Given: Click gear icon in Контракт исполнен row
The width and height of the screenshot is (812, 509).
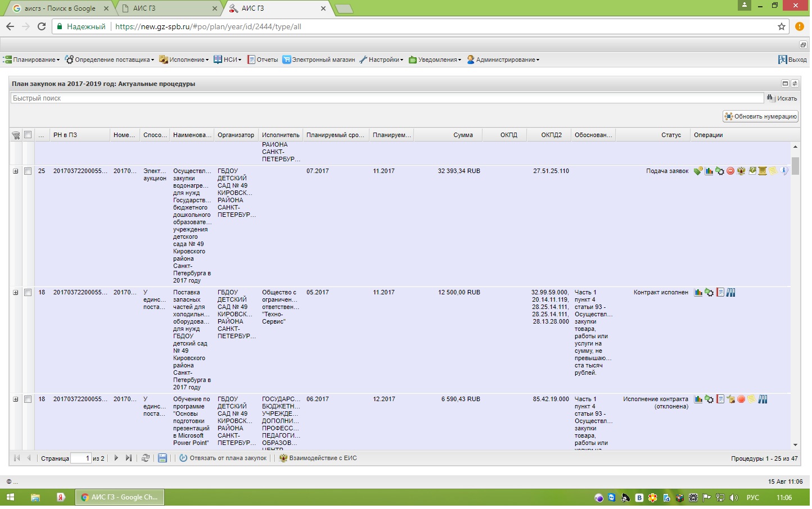Looking at the screenshot, I should pos(709,293).
